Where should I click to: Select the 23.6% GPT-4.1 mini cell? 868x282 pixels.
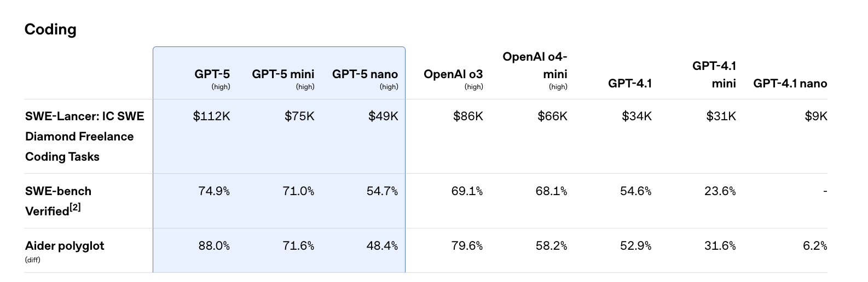pos(720,191)
